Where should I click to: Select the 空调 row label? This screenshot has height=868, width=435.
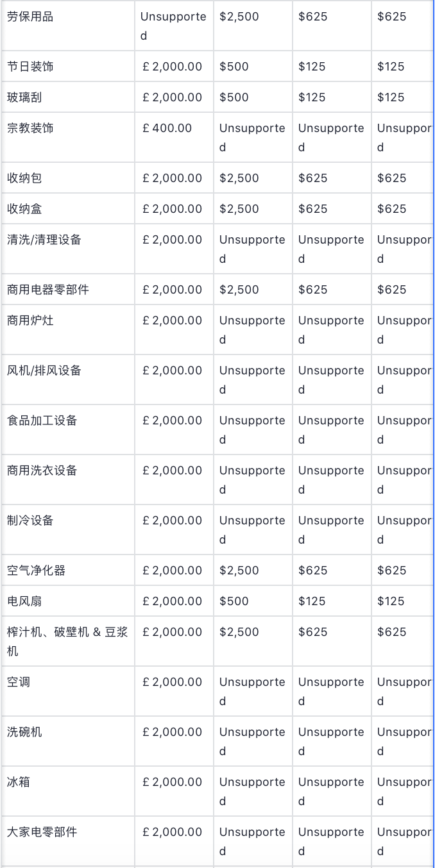click(19, 682)
